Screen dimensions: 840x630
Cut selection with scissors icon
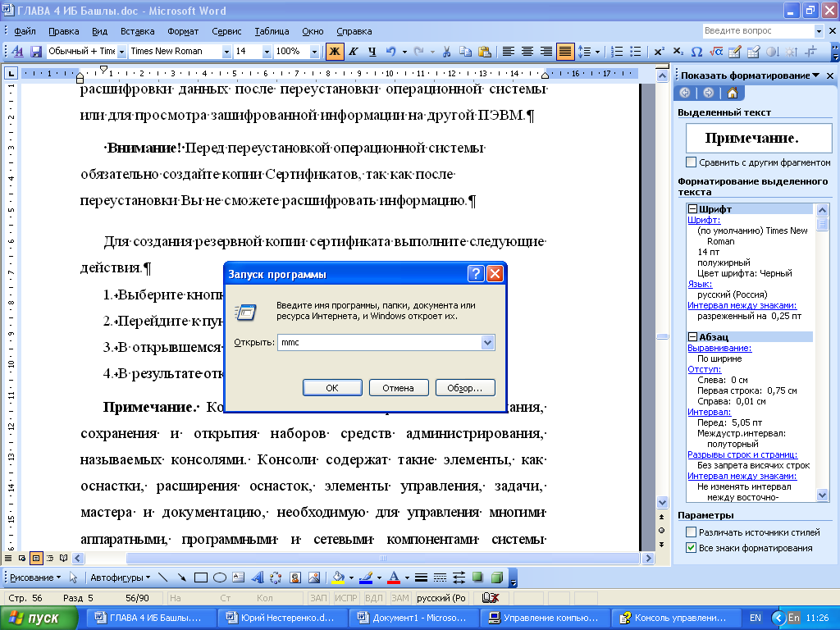point(446,52)
